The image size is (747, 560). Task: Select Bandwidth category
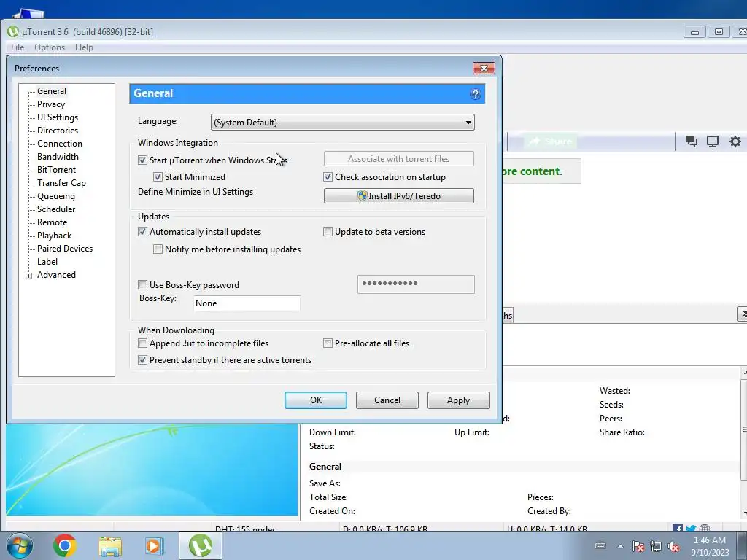tap(58, 157)
